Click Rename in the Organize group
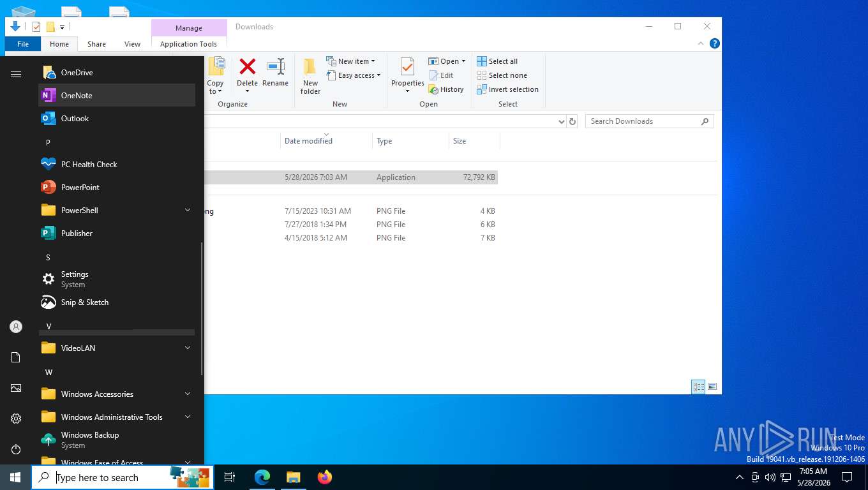868x490 pixels. (x=275, y=72)
